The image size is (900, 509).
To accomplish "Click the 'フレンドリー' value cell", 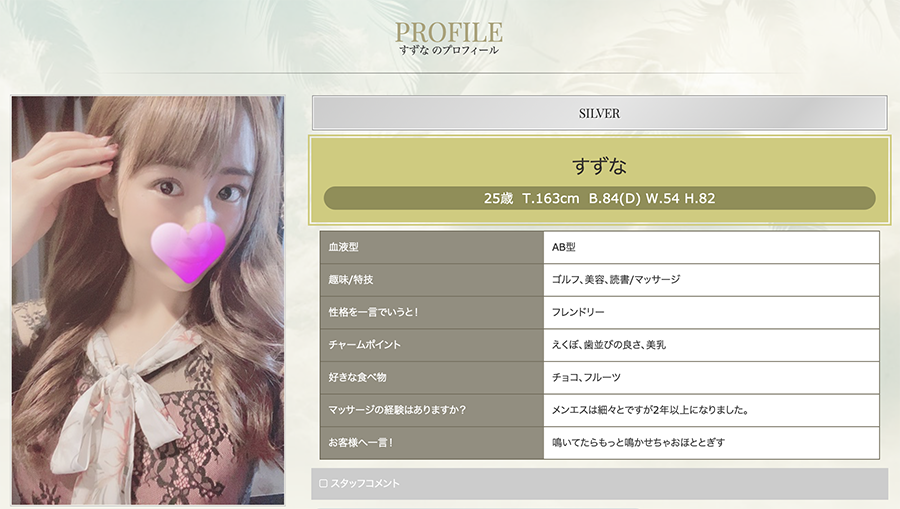I will click(711, 313).
